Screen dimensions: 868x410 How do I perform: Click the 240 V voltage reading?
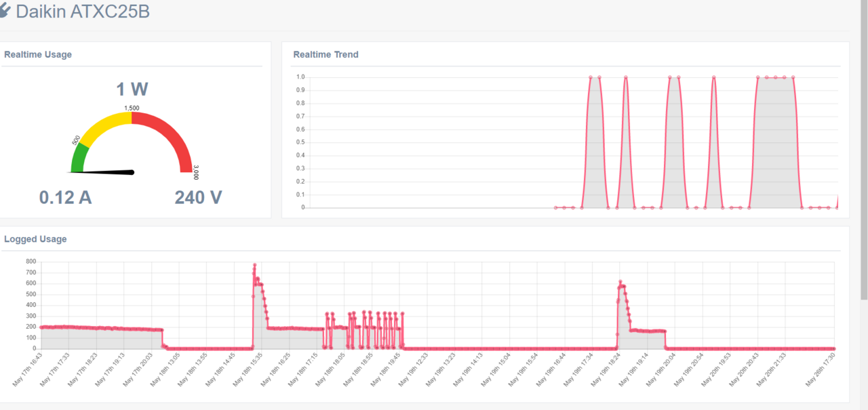pyautogui.click(x=198, y=197)
